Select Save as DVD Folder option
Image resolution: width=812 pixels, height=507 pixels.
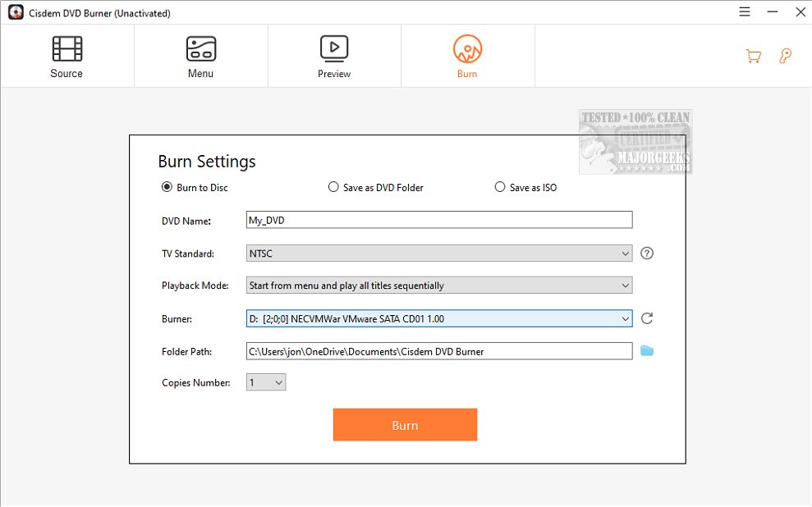[x=333, y=187]
